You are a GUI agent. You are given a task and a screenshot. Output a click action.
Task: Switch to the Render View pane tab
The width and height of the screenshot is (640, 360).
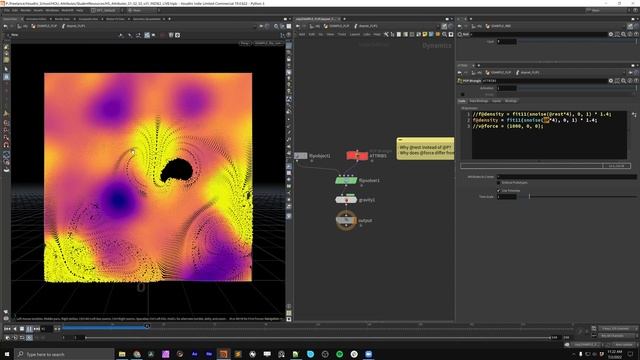pyautogui.click(x=62, y=19)
